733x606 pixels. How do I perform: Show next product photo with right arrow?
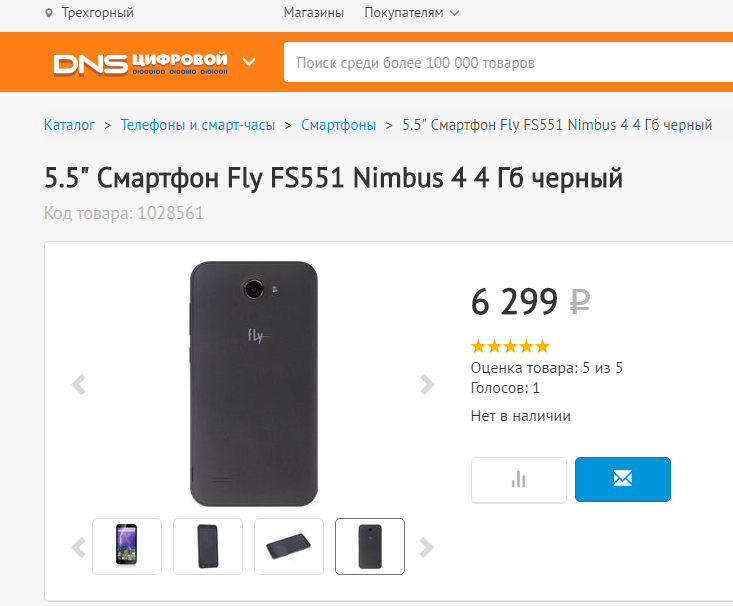427,384
